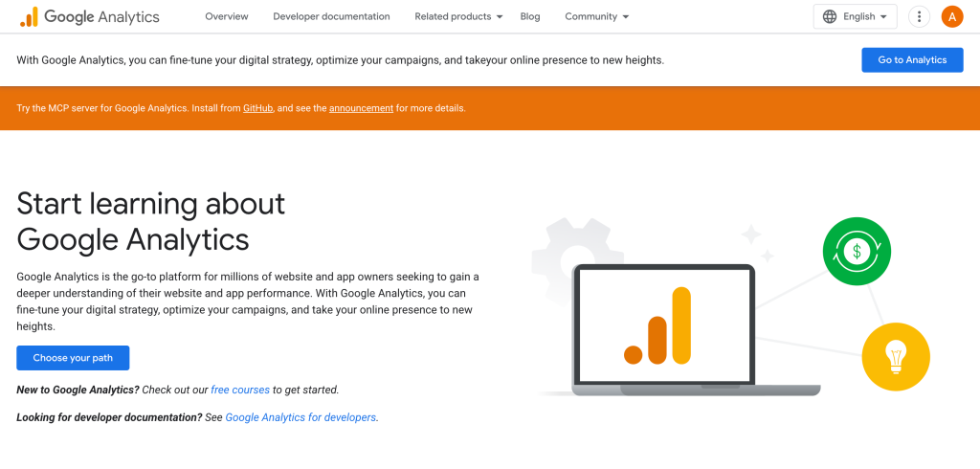The image size is (980, 469).
Task: Open Google Analytics for developers link
Action: pos(301,417)
